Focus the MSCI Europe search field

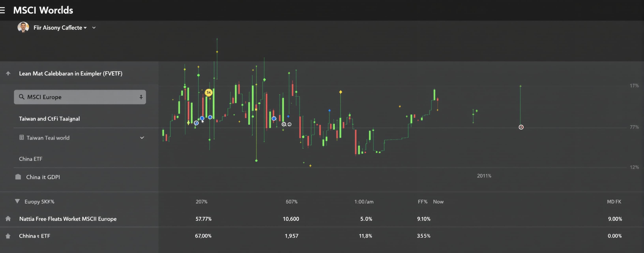(80, 97)
